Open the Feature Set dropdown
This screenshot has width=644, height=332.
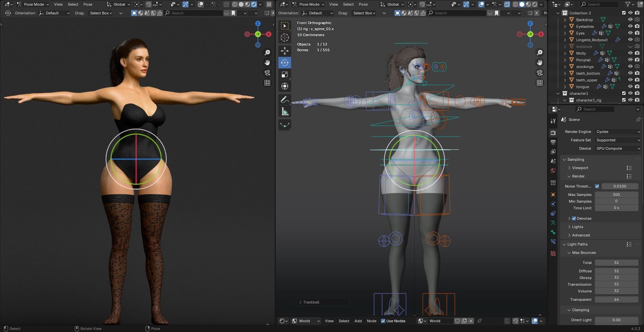[618, 140]
